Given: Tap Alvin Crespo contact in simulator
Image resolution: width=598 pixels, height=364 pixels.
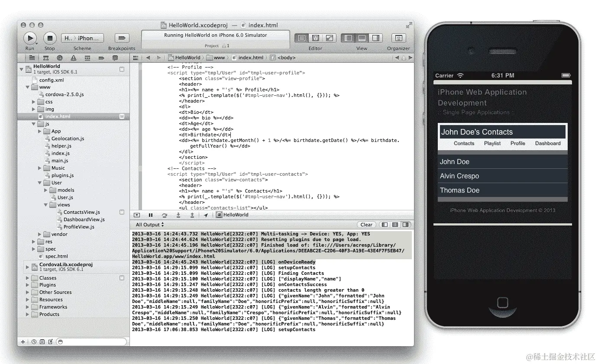Looking at the screenshot, I should point(502,176).
